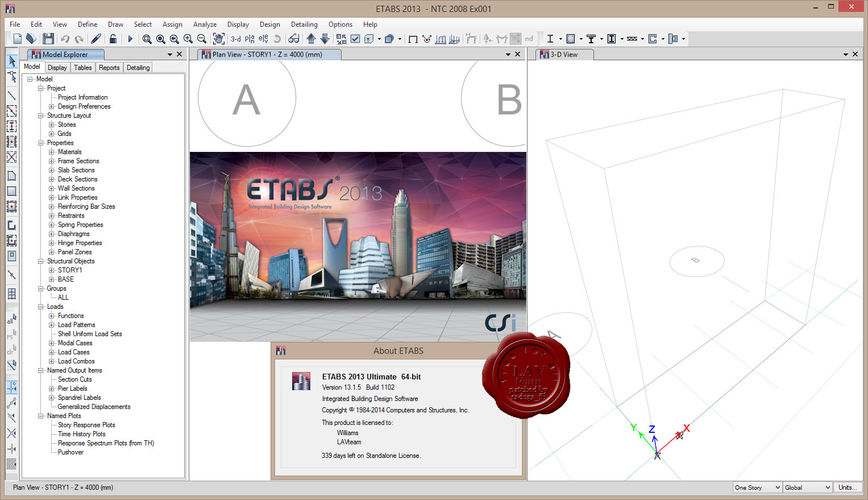This screenshot has height=500, width=868.
Task: Open Set Display Options checkmark icon
Action: click(355, 39)
